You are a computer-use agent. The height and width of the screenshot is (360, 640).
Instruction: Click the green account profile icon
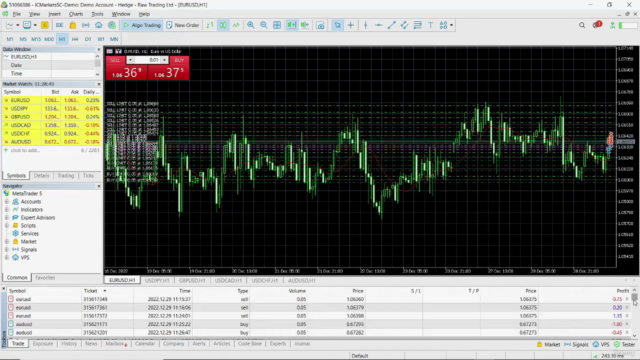click(x=612, y=25)
